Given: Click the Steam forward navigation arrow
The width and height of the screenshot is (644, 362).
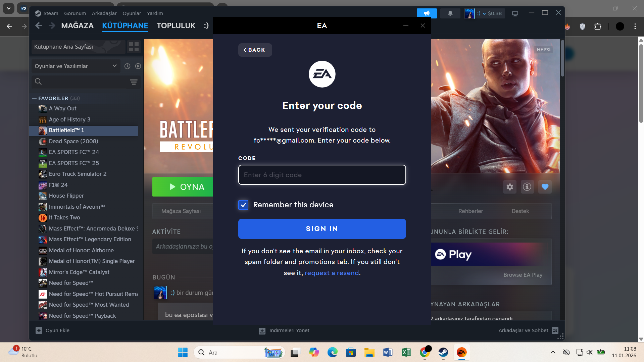Looking at the screenshot, I should pyautogui.click(x=52, y=25).
